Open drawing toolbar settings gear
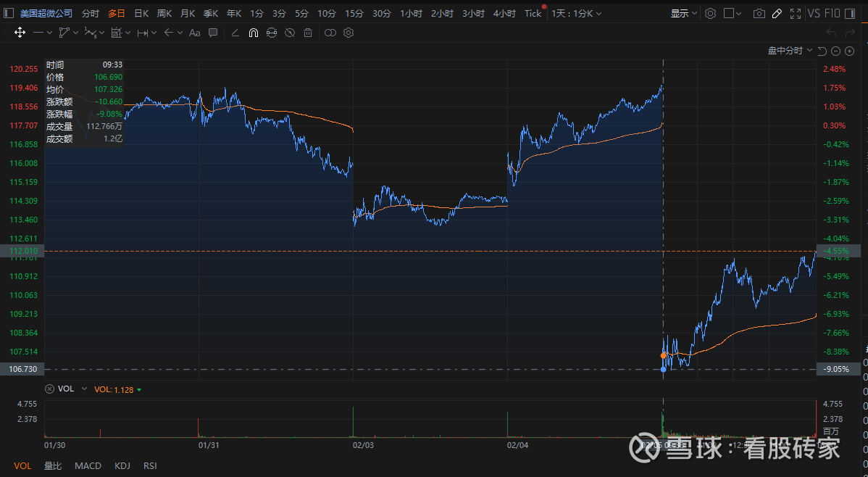 tap(349, 33)
